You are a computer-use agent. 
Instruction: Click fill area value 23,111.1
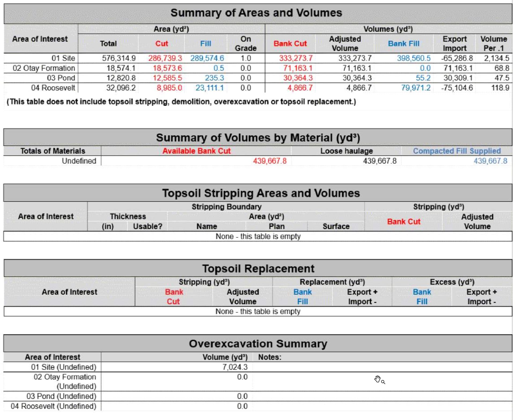click(209, 88)
